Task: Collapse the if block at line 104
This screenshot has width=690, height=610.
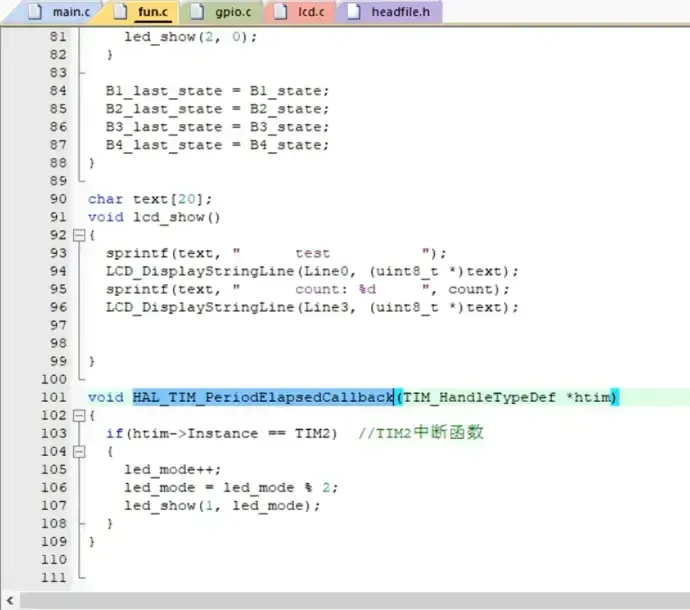Action: coord(79,451)
